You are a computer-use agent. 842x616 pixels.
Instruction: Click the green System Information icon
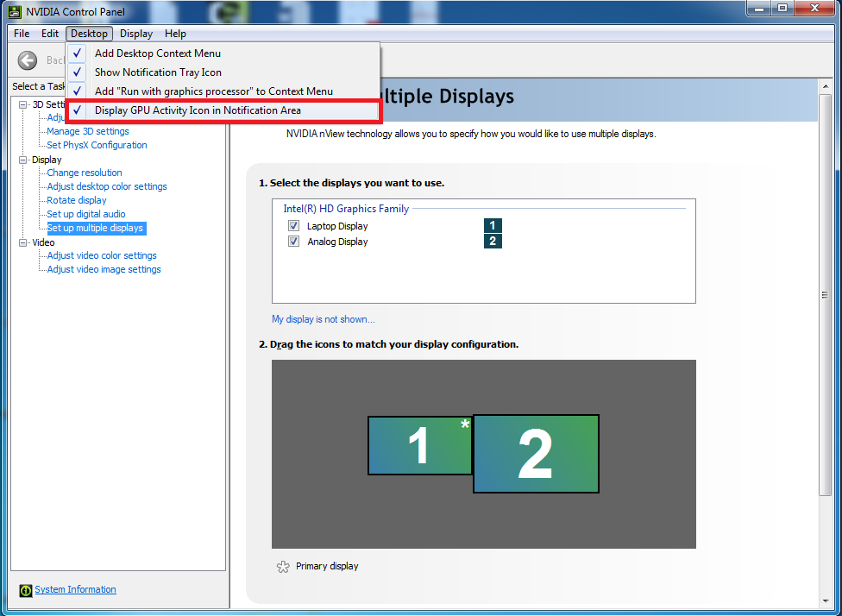pos(25,589)
